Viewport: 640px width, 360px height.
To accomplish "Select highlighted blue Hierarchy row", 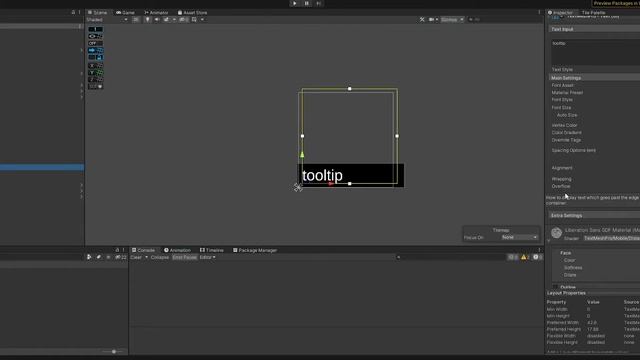I will [x=42, y=167].
